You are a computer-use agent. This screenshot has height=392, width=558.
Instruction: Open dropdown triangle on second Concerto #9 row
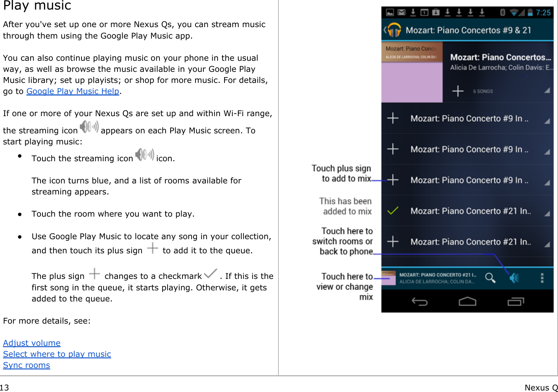click(547, 152)
